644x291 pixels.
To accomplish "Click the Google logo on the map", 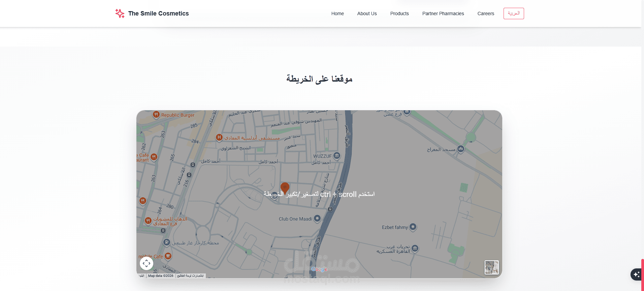I will pos(319,269).
